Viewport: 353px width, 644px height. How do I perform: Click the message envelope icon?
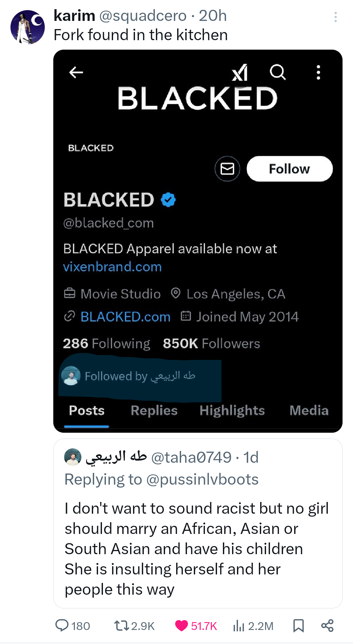[x=227, y=169]
